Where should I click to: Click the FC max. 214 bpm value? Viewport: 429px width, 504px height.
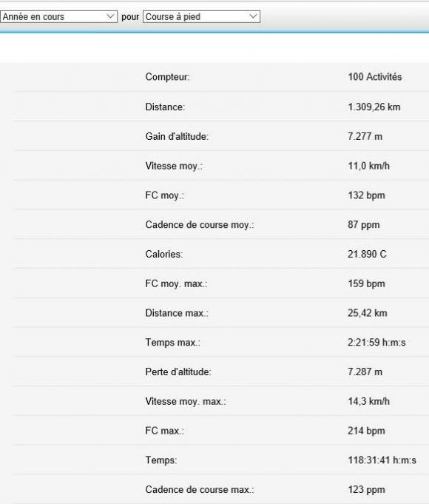point(366,431)
